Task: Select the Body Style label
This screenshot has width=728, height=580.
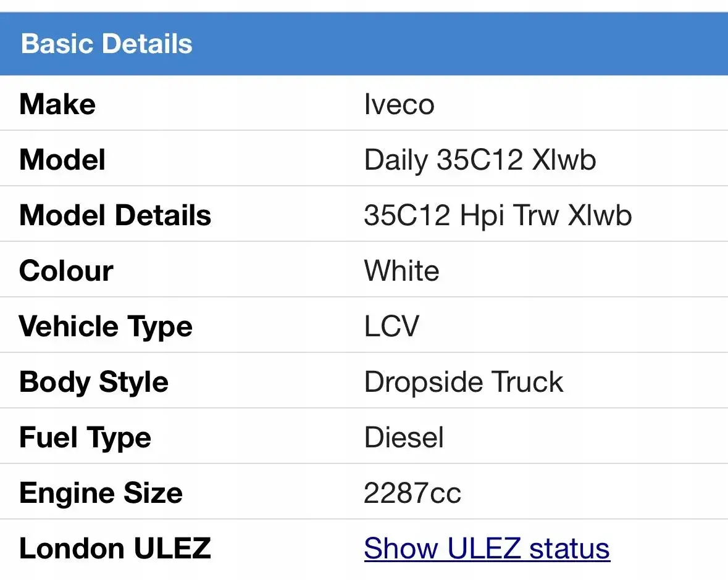Action: coord(94,382)
